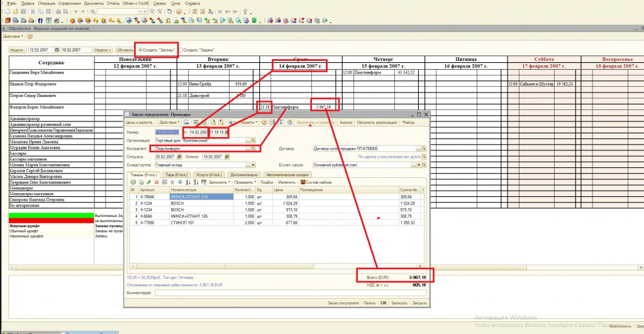
Task: Click the calendar icon next to Отгрузка date
Action: [x=178, y=157]
